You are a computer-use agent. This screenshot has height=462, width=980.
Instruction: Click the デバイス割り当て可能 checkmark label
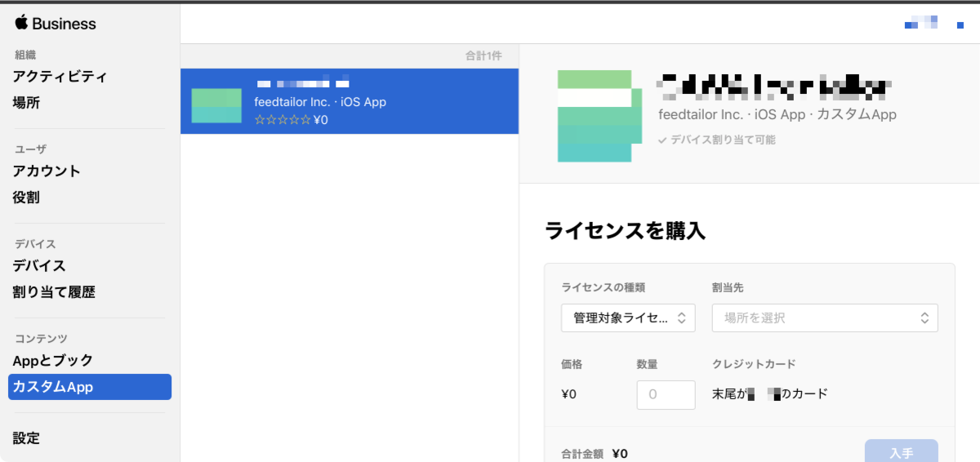point(717,140)
